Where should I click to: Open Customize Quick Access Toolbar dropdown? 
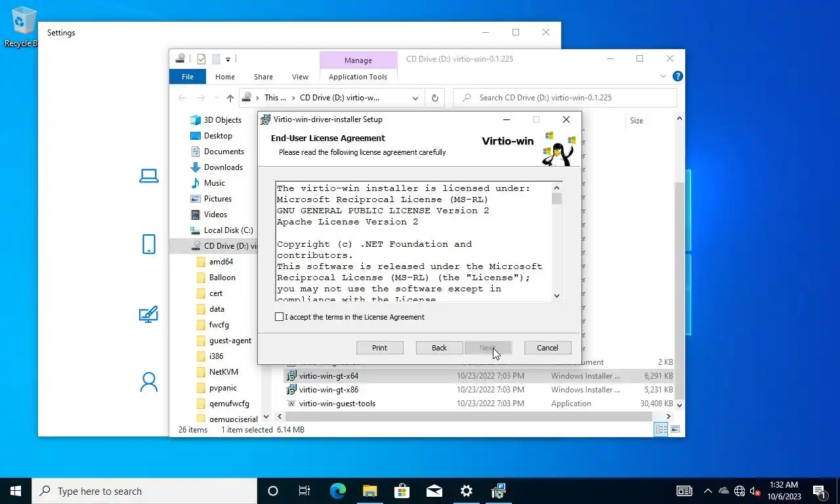tap(228, 59)
